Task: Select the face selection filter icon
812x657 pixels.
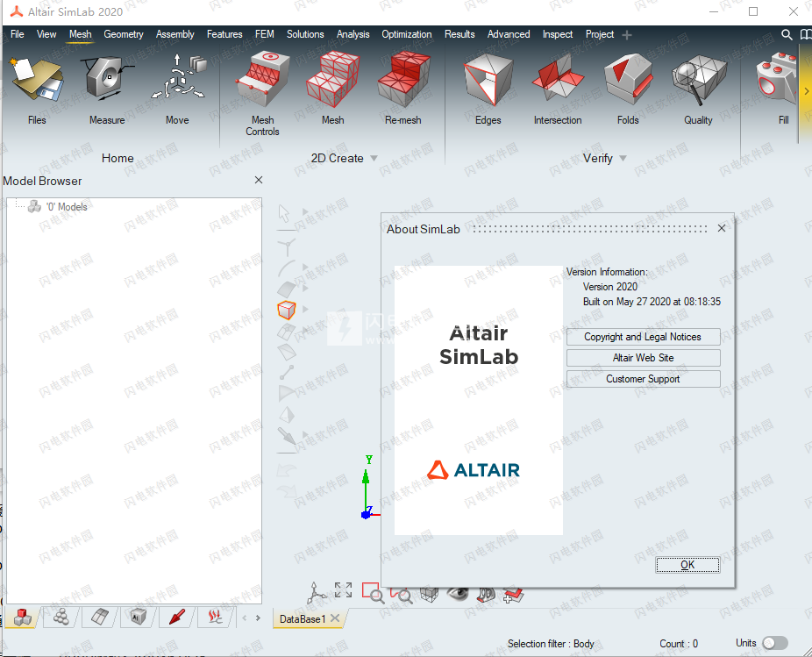Action: pos(287,289)
